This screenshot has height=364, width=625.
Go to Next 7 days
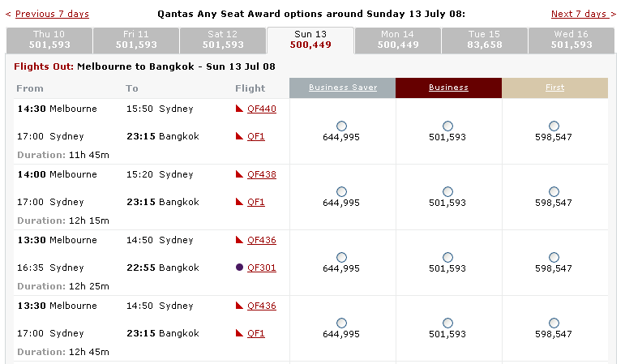580,14
